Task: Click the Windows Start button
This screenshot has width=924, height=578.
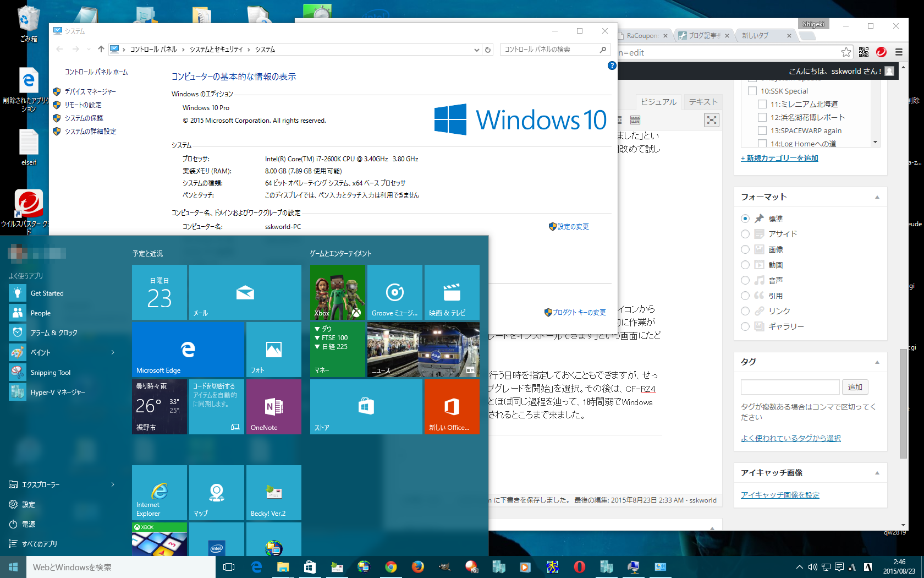Action: pos(13,567)
